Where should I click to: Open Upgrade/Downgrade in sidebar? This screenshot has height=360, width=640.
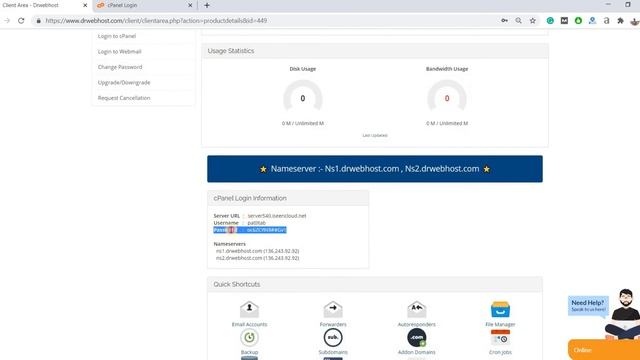click(124, 82)
